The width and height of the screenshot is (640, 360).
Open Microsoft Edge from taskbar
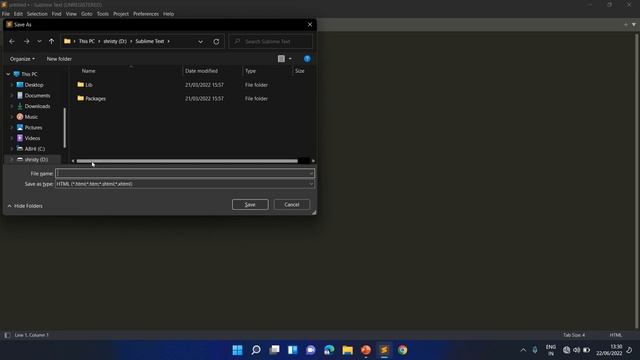click(x=329, y=350)
